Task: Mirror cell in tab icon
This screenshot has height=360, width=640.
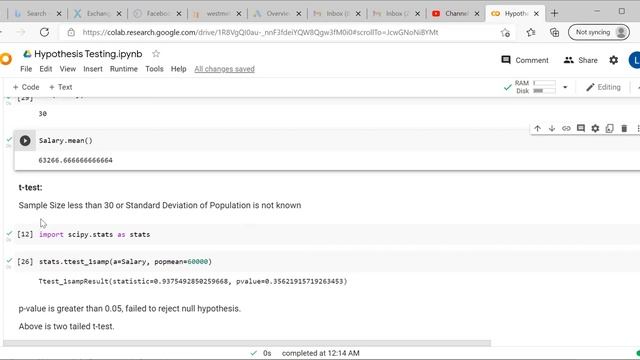Action: pyautogui.click(x=609, y=129)
